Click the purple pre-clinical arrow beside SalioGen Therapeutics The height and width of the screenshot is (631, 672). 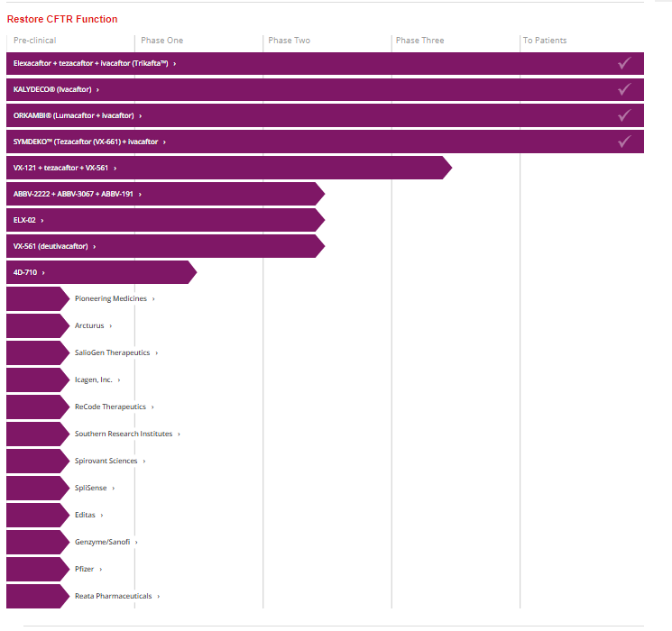tap(38, 352)
